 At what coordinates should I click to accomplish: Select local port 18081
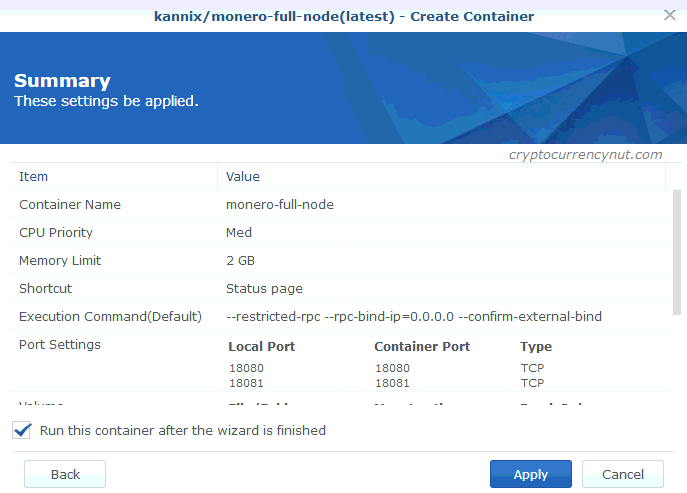pos(247,383)
